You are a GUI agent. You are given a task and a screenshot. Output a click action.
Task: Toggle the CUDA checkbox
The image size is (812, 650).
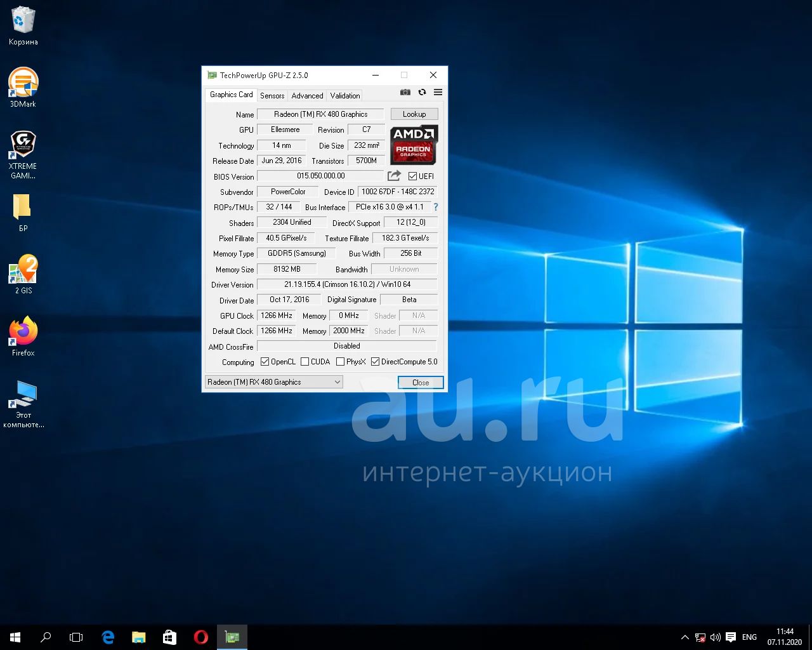(304, 362)
